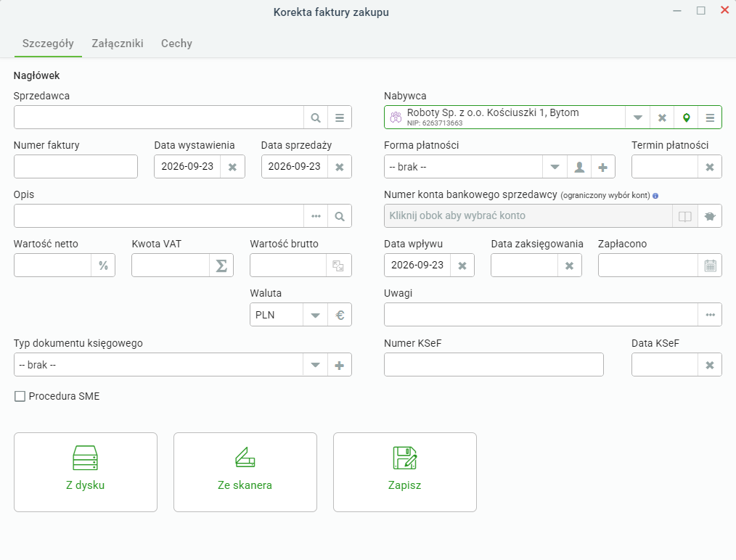The width and height of the screenshot is (736, 560).
Task: Click Wartość brutto amount field
Action: pos(288,265)
